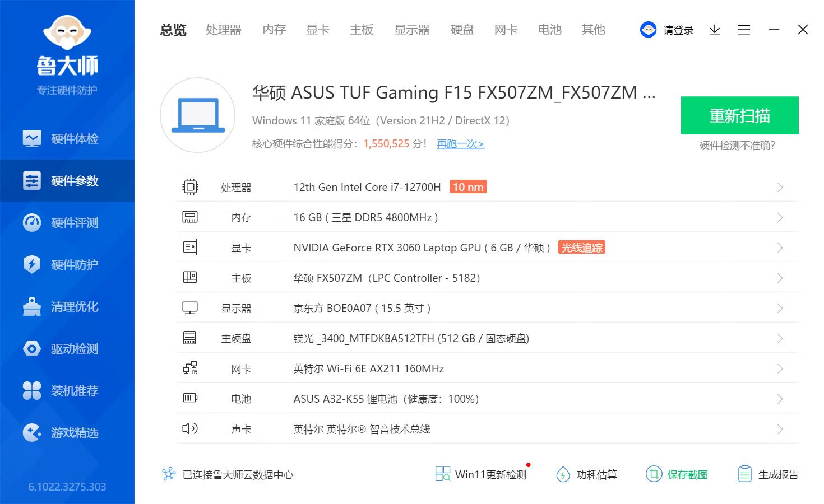Viewport: 824px width, 504px height.
Task: Click the download arrow icon
Action: coord(715,30)
